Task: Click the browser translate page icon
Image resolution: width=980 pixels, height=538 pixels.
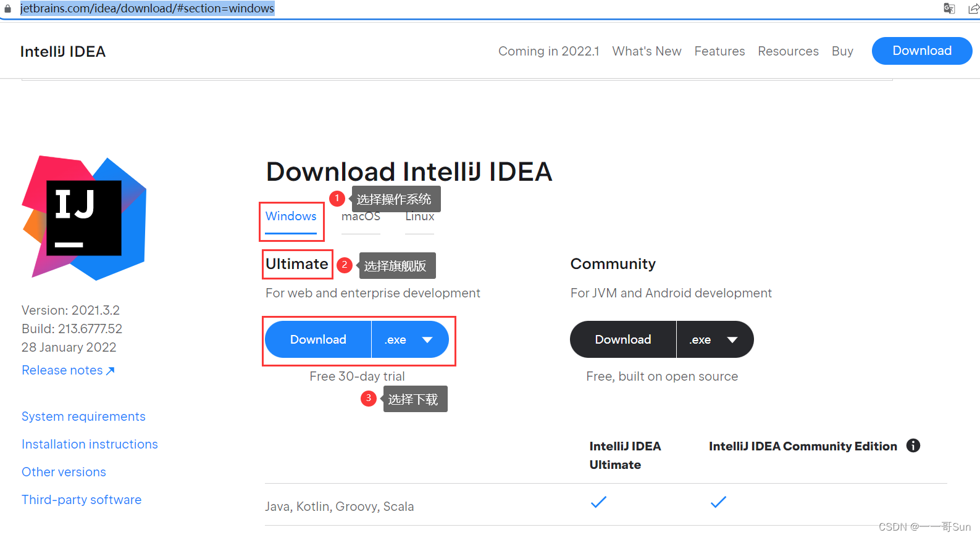Action: pos(949,8)
